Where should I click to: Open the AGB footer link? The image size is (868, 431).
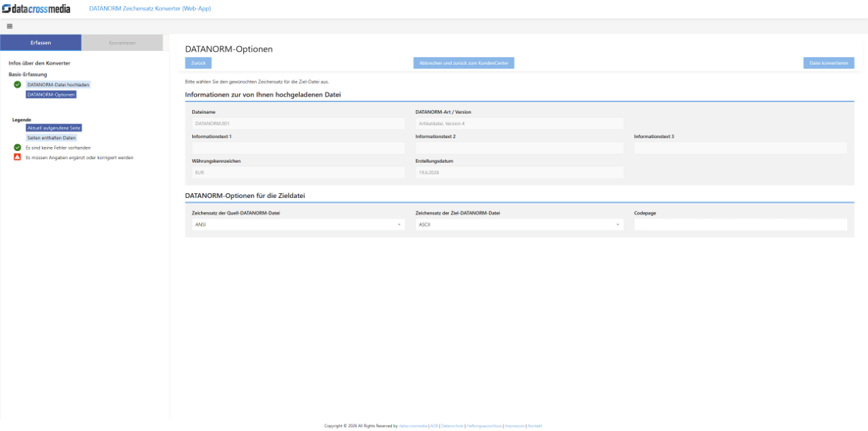[434, 425]
